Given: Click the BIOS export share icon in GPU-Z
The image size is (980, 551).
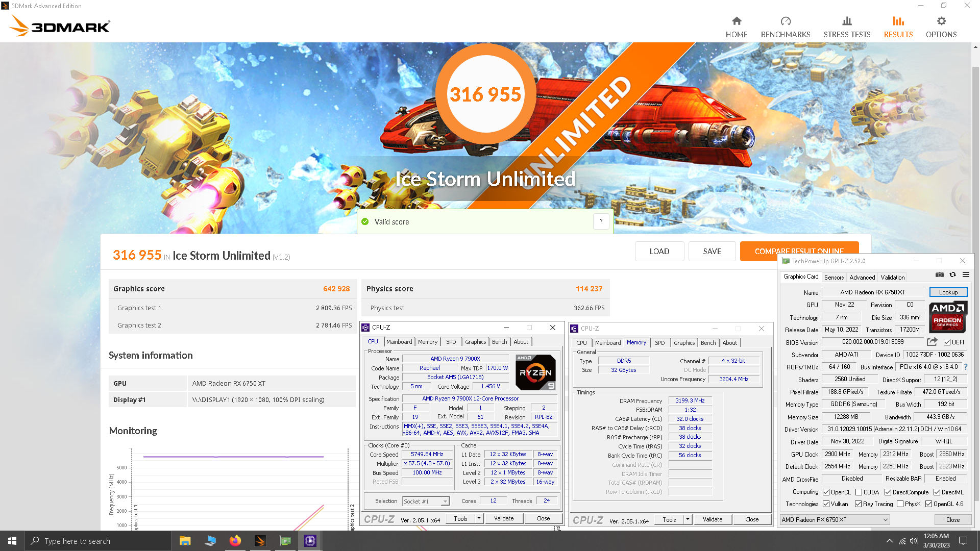Looking at the screenshot, I should (x=932, y=342).
